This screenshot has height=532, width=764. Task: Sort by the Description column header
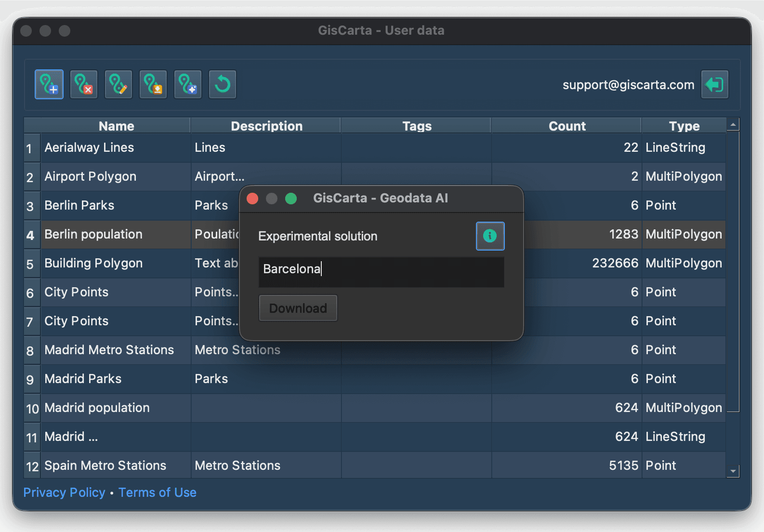[266, 126]
